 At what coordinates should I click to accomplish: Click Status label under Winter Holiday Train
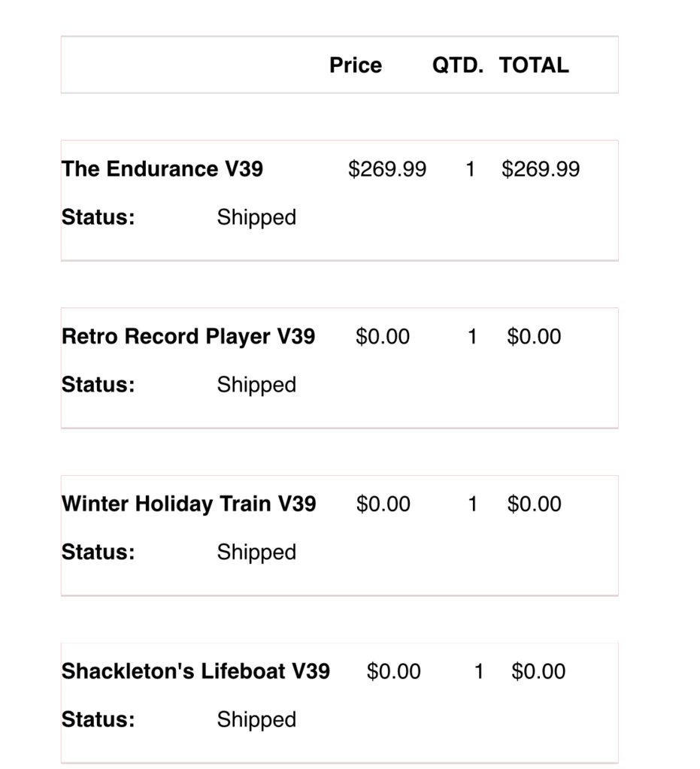(x=98, y=553)
